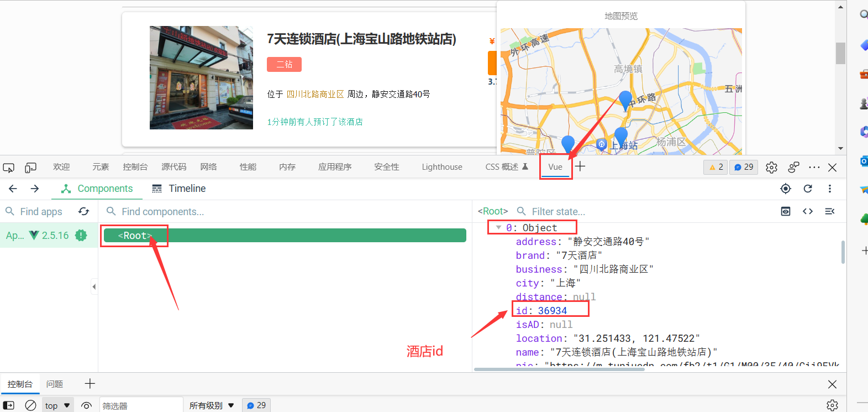Clear the console with the circle-slash icon
The width and height of the screenshot is (868, 412).
pos(31,405)
